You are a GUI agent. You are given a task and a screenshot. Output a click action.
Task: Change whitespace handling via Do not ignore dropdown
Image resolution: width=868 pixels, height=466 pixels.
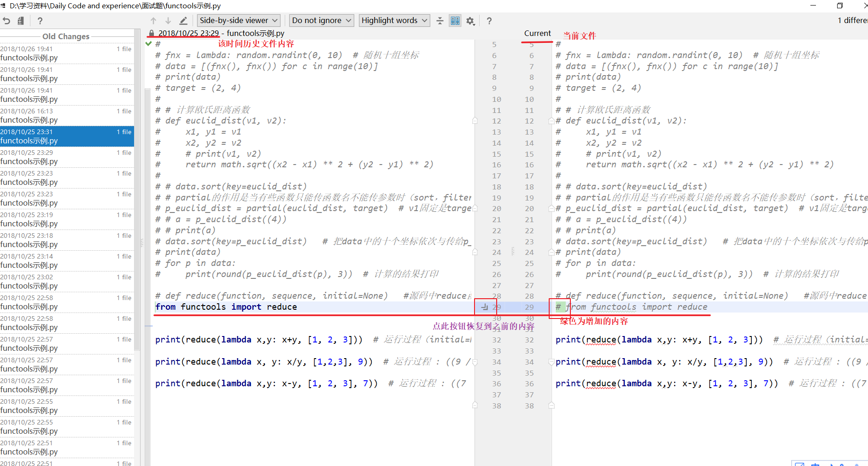tap(321, 20)
